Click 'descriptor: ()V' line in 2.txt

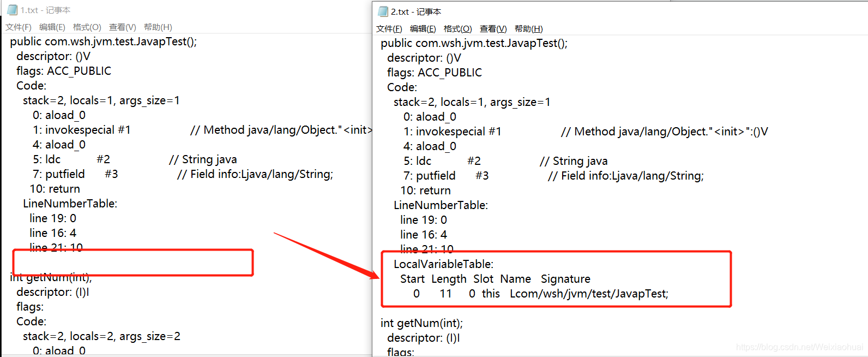coord(424,58)
